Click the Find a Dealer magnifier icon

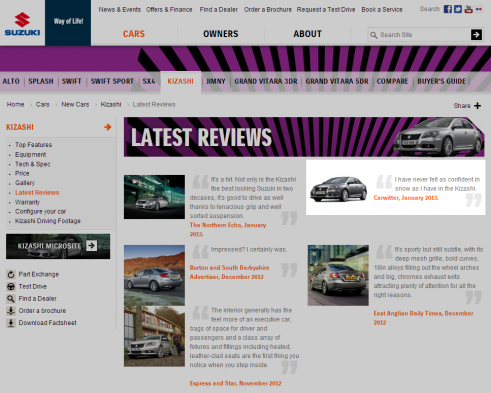click(x=11, y=299)
